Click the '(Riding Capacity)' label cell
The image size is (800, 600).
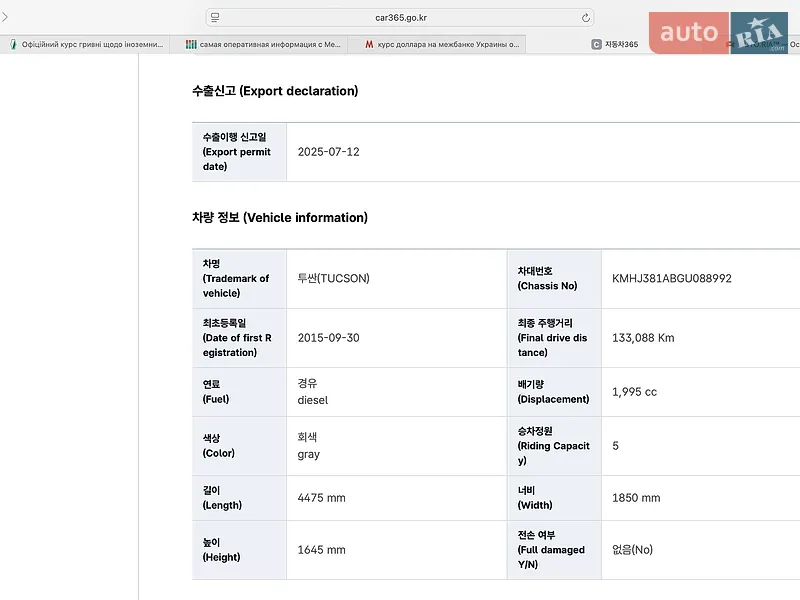[x=554, y=446]
